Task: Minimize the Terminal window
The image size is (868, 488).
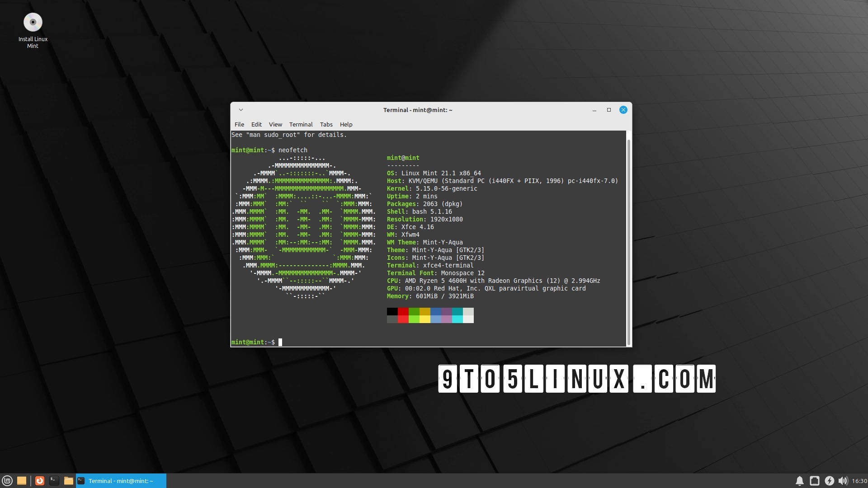Action: pyautogui.click(x=594, y=110)
